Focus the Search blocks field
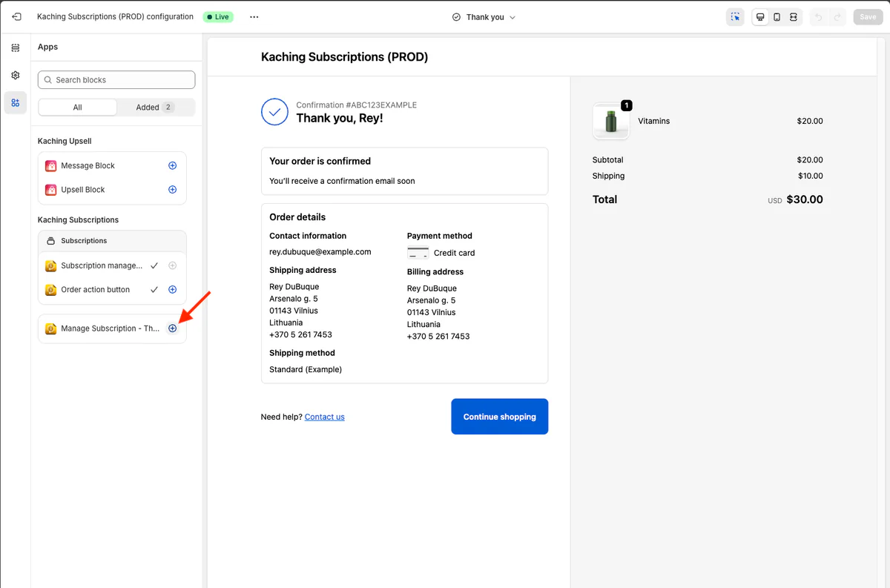890x588 pixels. click(116, 80)
